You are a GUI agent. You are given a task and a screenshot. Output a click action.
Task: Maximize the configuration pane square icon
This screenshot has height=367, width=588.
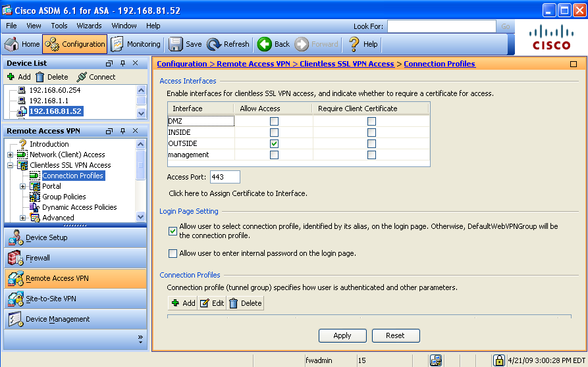click(574, 64)
